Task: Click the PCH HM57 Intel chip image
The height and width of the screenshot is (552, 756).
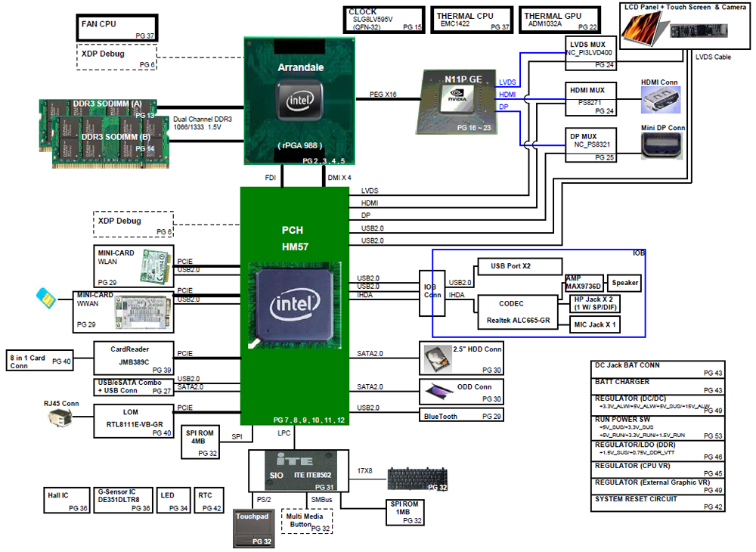Action: tap(295, 305)
